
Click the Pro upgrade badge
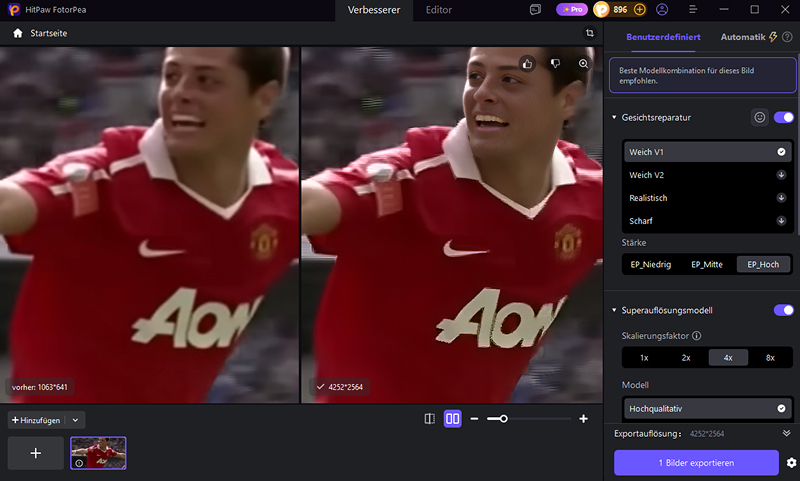click(x=572, y=9)
